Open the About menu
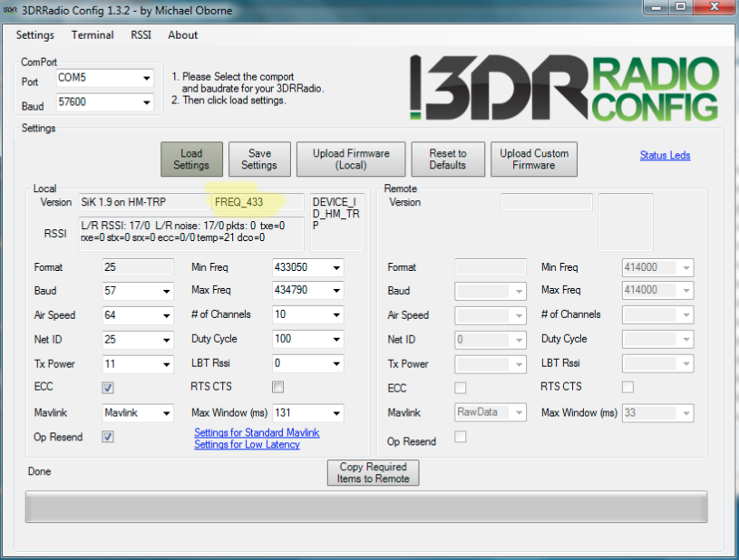Screen dimensions: 739x560 point(183,35)
